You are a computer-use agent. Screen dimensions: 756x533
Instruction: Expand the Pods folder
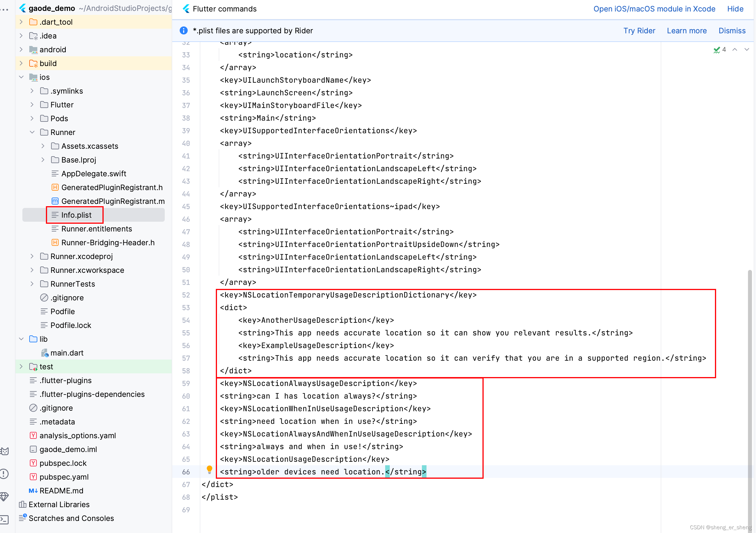click(x=32, y=118)
